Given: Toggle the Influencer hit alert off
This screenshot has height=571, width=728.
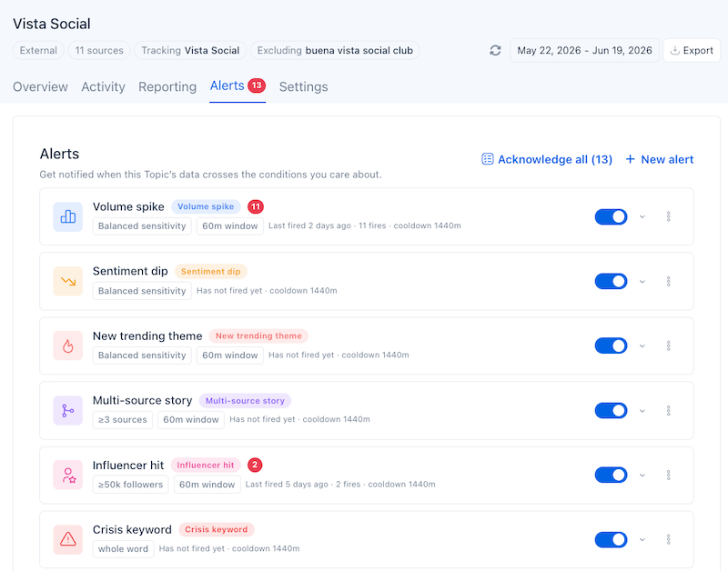Looking at the screenshot, I should pyautogui.click(x=611, y=475).
